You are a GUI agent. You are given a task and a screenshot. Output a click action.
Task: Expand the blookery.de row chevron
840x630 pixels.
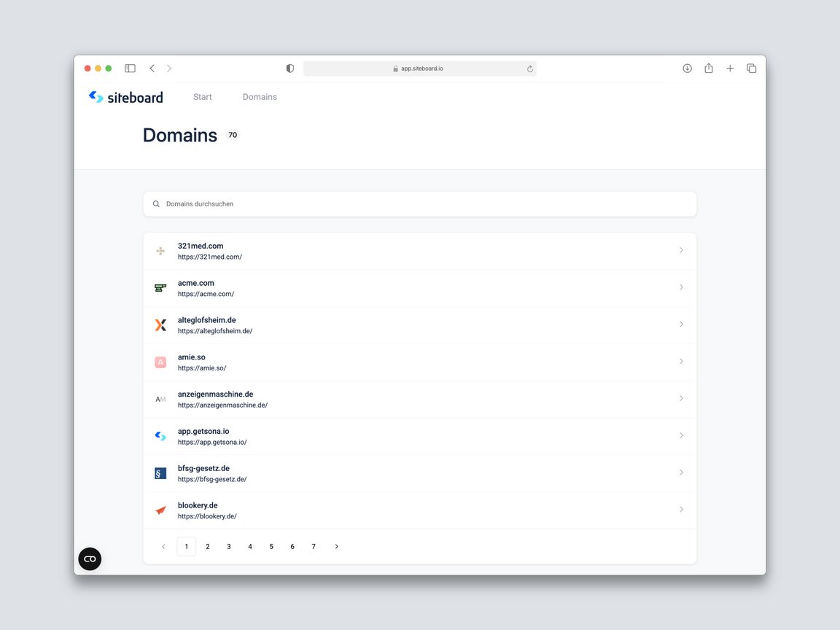[x=682, y=509]
